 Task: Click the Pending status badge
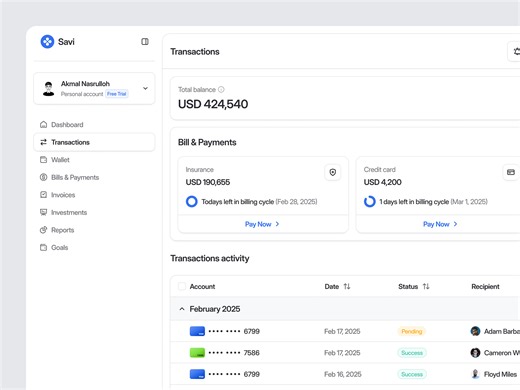pyautogui.click(x=412, y=331)
